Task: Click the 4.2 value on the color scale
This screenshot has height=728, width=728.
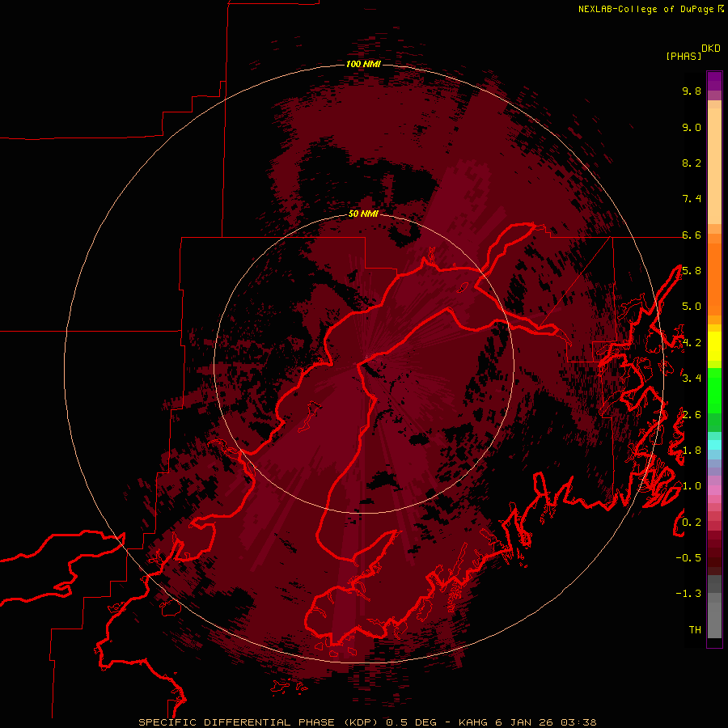Action: [692, 343]
